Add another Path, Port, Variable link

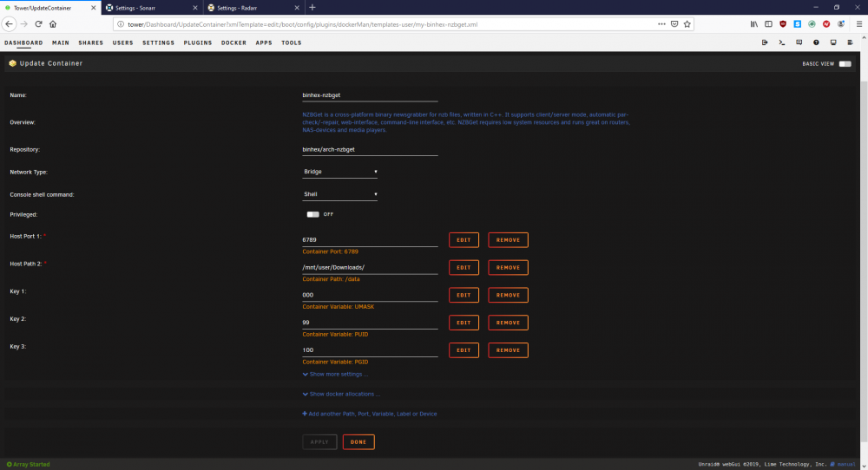pyautogui.click(x=369, y=415)
